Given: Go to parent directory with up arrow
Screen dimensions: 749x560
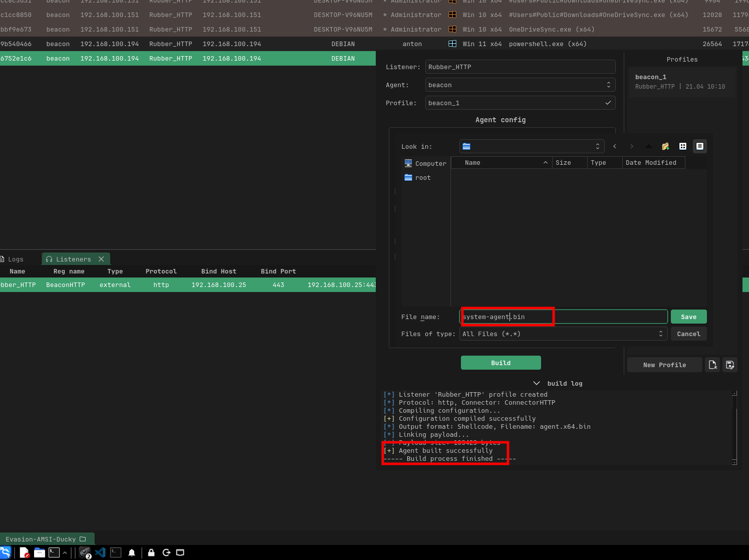Looking at the screenshot, I should [x=648, y=146].
